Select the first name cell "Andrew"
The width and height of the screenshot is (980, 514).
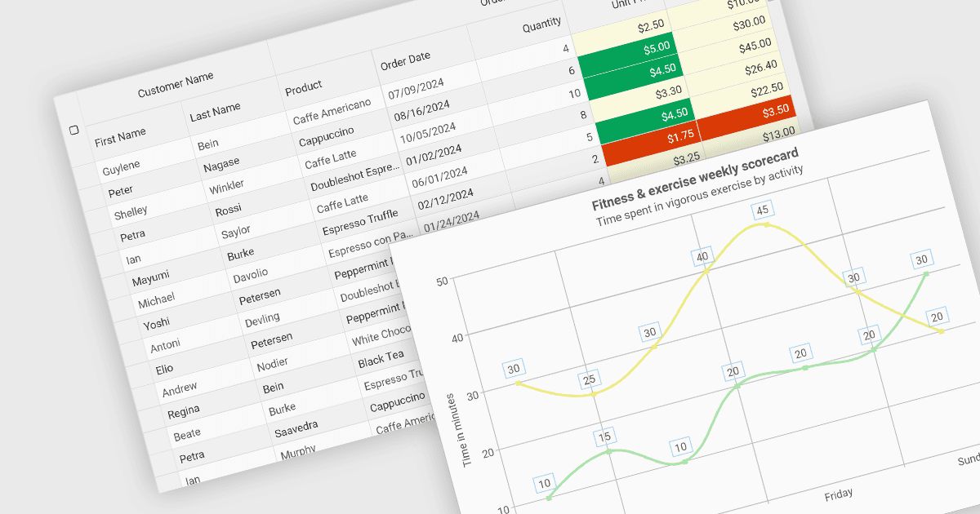pos(180,390)
